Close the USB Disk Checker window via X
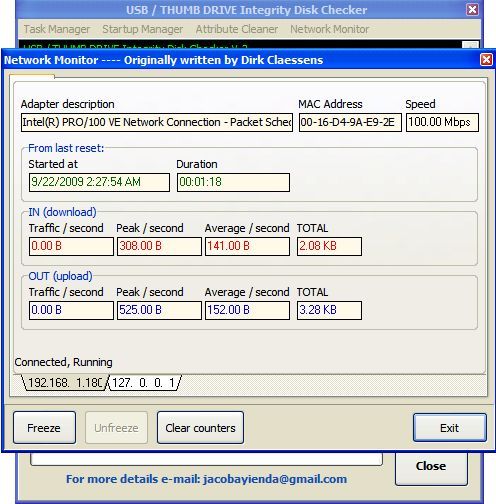Viewport: 496px width, 504px height. (x=472, y=10)
